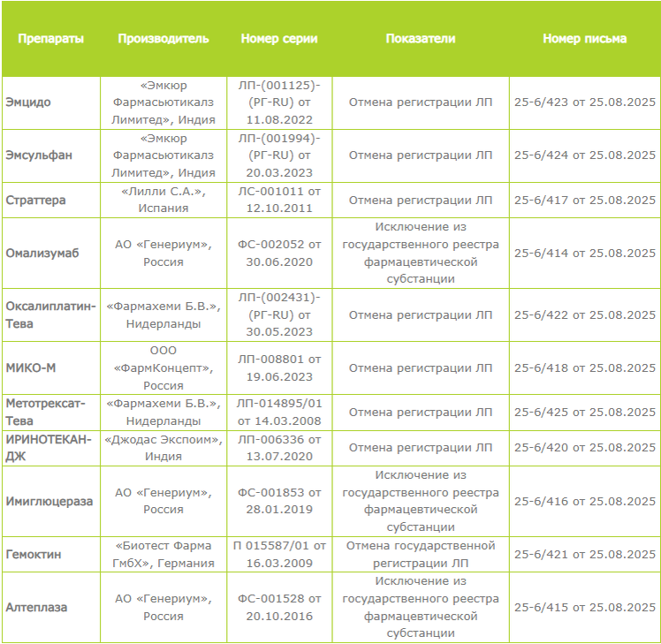Image resolution: width=661 pixels, height=644 pixels.
Task: Click letter number '25-6/422 от 25.08.2025'
Action: click(585, 314)
